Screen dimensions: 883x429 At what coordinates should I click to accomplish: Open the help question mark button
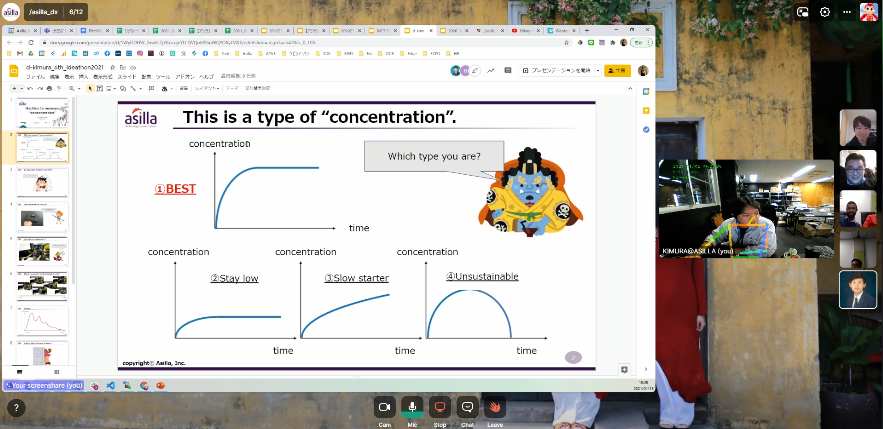click(16, 408)
